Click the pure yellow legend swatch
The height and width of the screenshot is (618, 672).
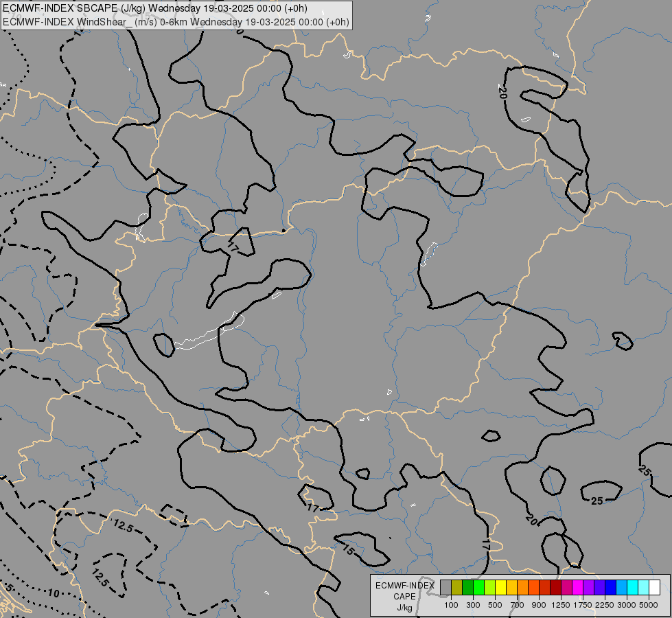coord(500,588)
